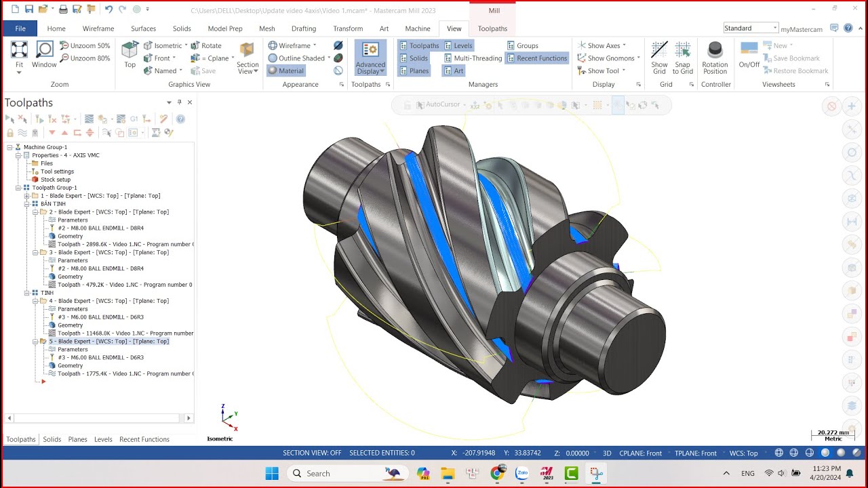Viewport: 868px width, 488px height.
Task: Open the Standard workspace combo box
Action: click(751, 28)
